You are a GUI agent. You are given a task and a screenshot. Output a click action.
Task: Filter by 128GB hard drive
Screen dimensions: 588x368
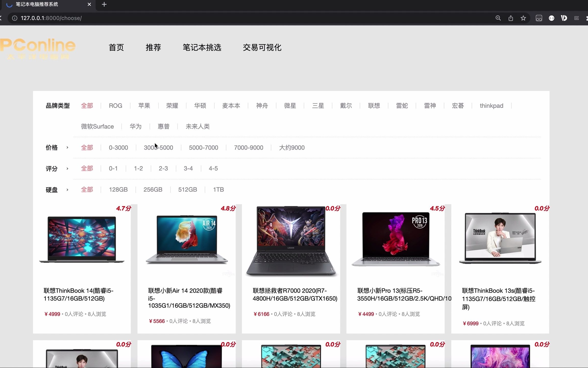(x=118, y=190)
